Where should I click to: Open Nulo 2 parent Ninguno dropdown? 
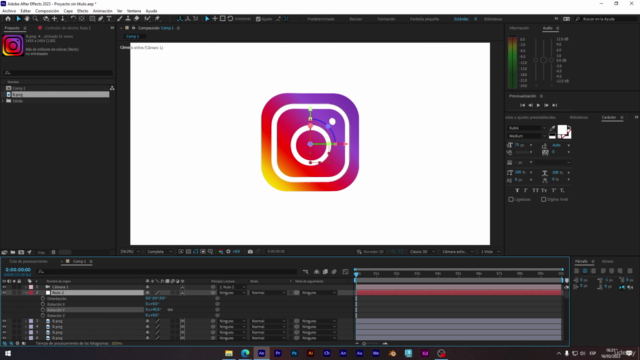[x=232, y=293]
